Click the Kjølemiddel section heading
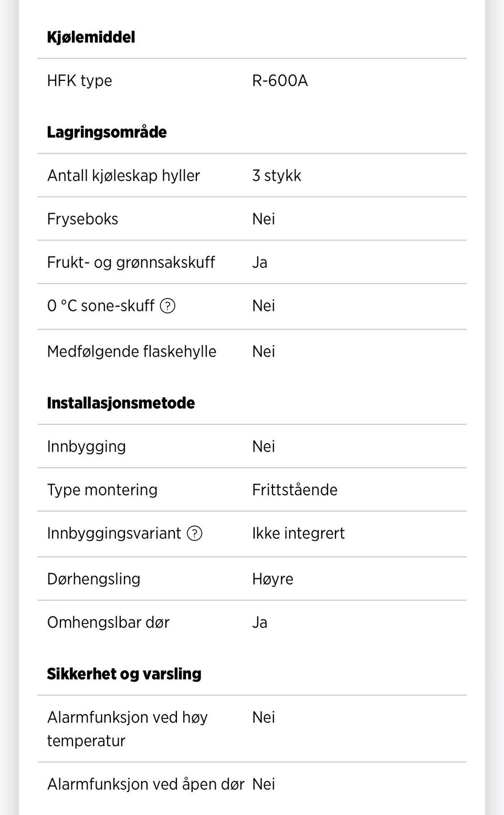The image size is (504, 815). 91,37
